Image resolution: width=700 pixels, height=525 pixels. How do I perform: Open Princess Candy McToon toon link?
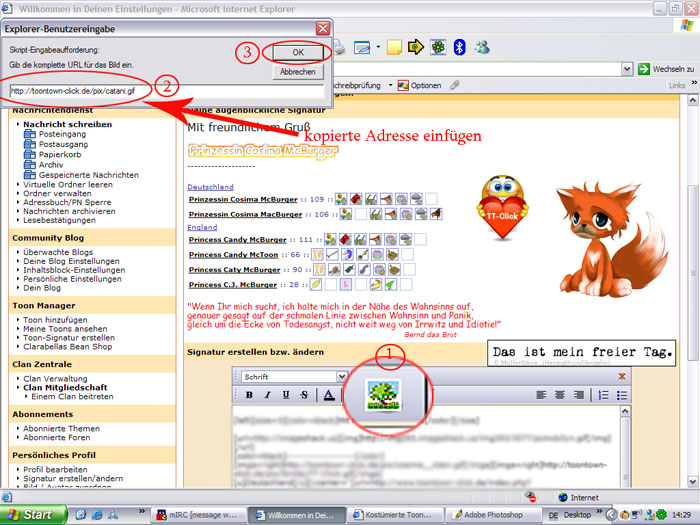[x=233, y=254]
